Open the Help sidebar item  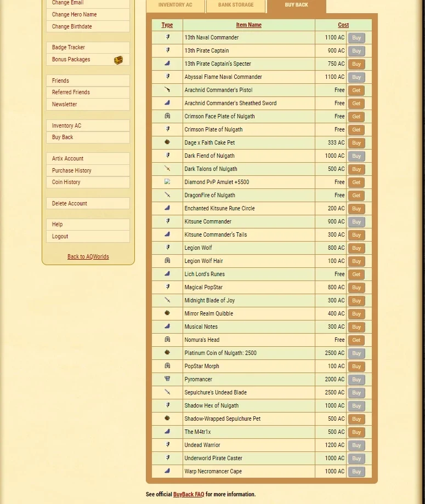click(88, 225)
